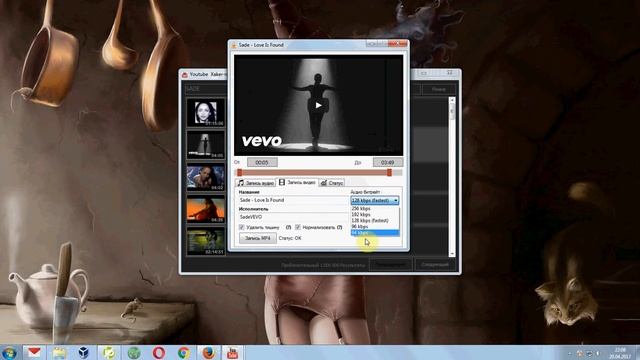Switch to the Запись видео tab
Image resolution: width=640 pixels, height=360 pixels.
[x=297, y=182]
